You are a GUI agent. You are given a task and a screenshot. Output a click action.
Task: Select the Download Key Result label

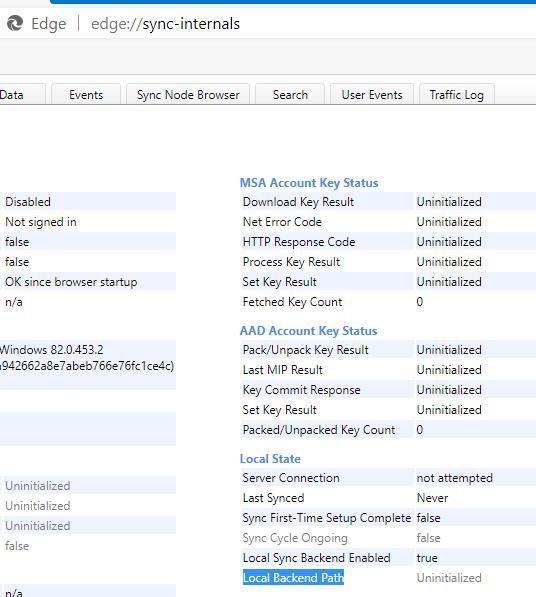tap(298, 202)
